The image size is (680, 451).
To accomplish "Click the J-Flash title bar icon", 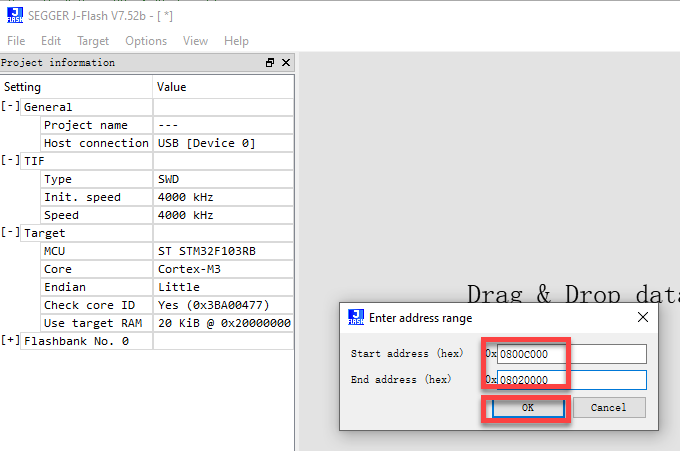I will (15, 15).
